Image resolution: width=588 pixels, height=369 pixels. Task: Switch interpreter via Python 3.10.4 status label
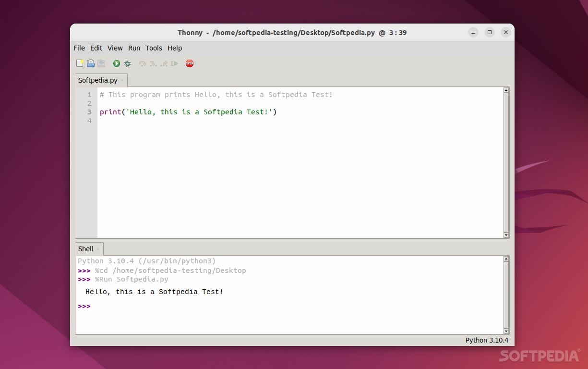[487, 340]
